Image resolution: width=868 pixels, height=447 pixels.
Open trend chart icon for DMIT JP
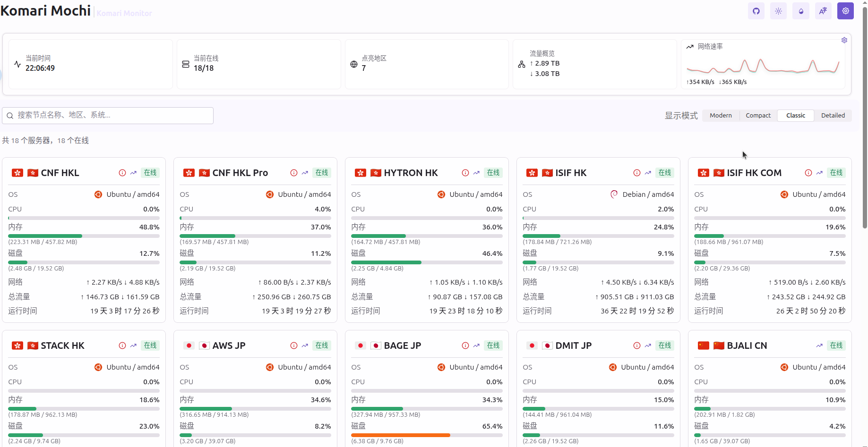click(648, 346)
